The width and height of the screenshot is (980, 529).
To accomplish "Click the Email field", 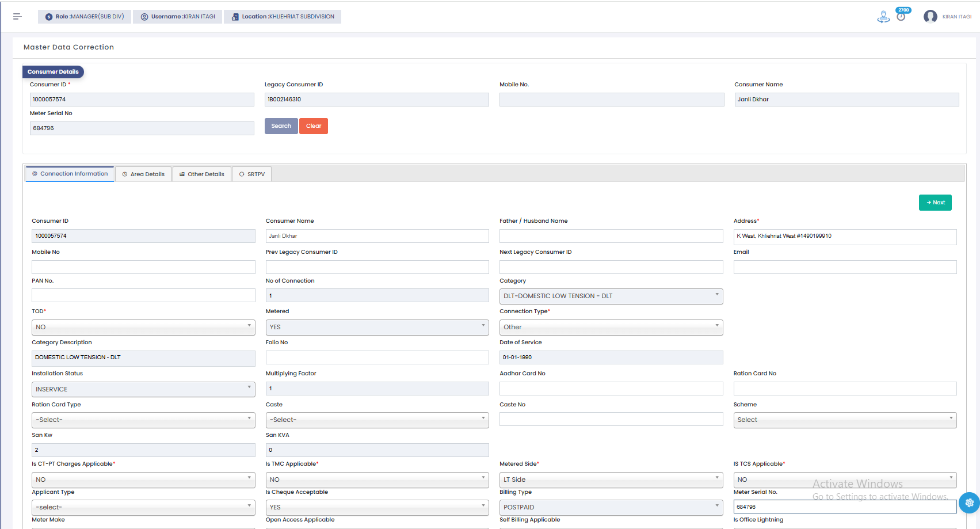I will 845,267.
